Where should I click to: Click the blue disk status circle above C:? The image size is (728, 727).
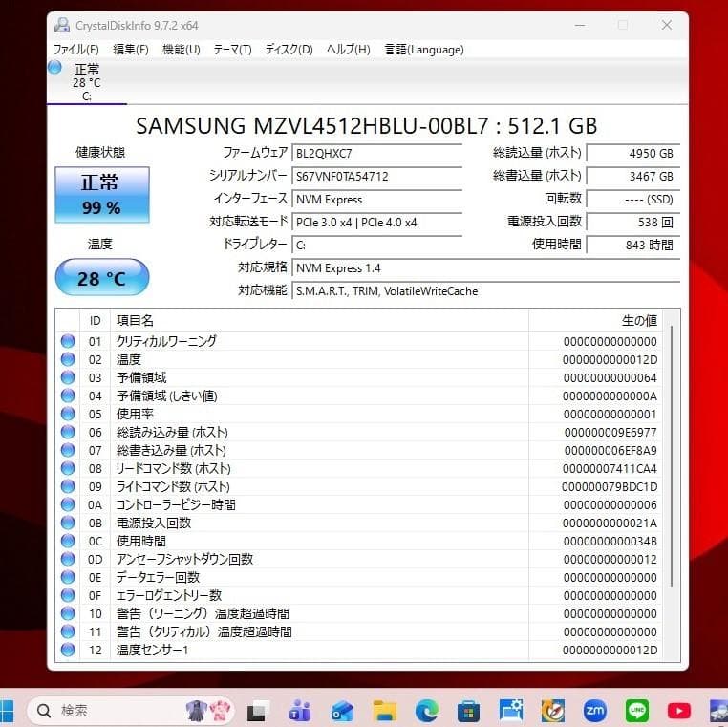click(x=54, y=67)
